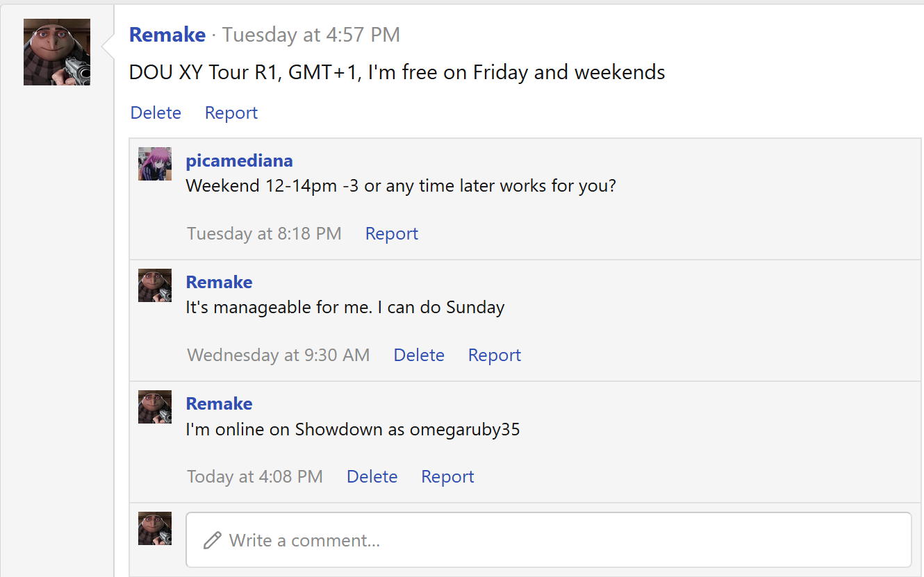Delete the 'I can do Sunday' comment
Viewport: 924px width, 577px height.
419,355
